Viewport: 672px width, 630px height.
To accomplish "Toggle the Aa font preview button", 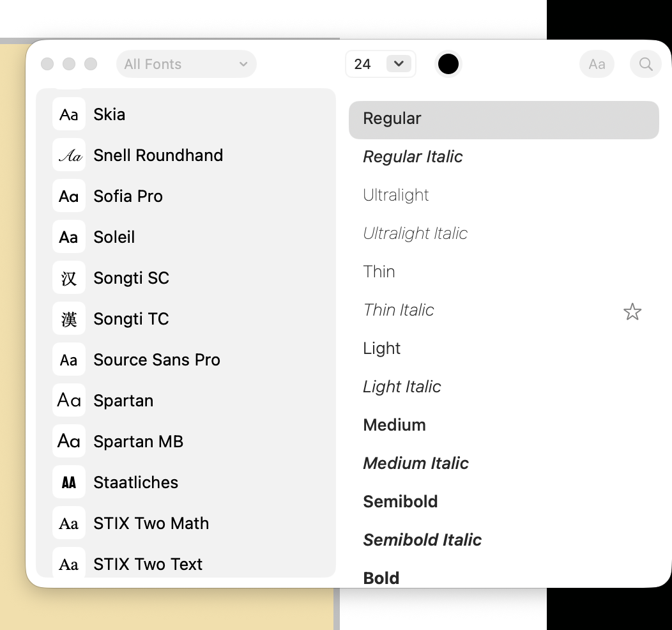I will pos(597,65).
